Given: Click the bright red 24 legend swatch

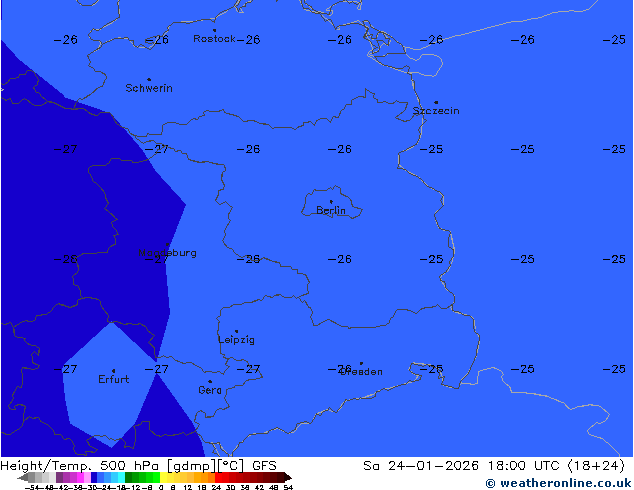Looking at the screenshot, I should pos(219,477).
